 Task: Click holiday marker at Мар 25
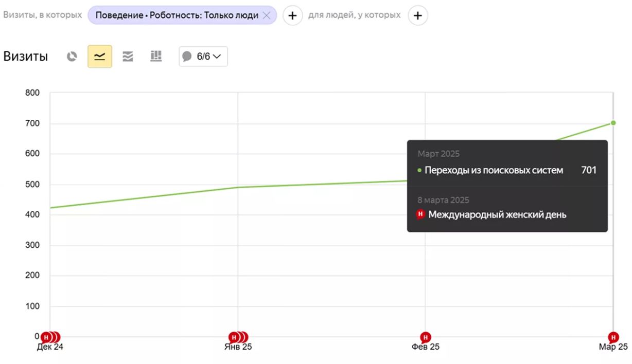pyautogui.click(x=613, y=337)
